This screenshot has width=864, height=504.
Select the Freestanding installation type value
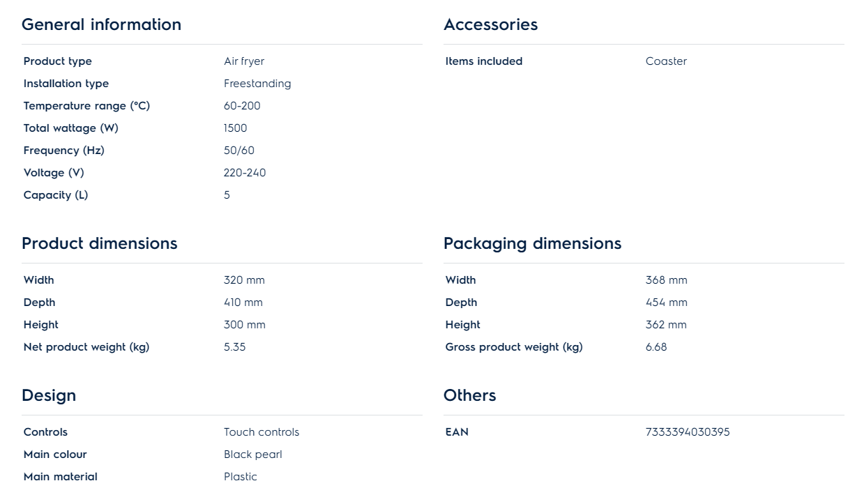257,84
